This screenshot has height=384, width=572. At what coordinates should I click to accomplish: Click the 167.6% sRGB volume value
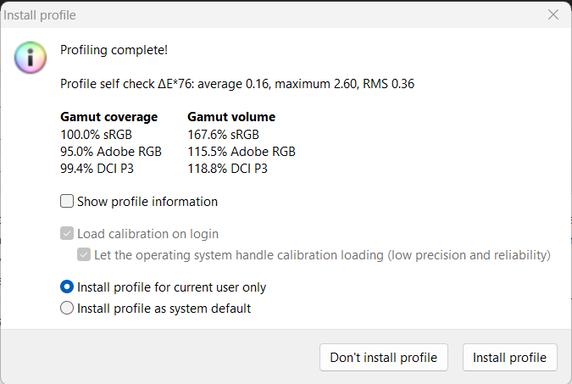(223, 135)
